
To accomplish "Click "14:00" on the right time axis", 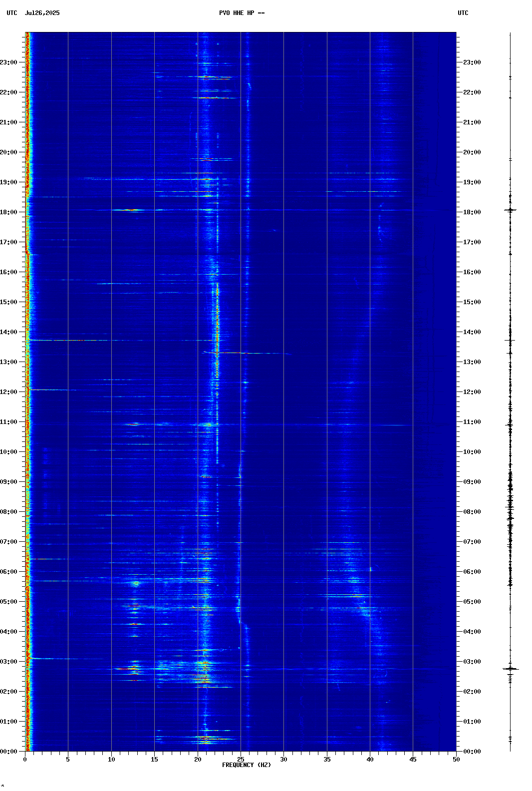I will coord(472,332).
